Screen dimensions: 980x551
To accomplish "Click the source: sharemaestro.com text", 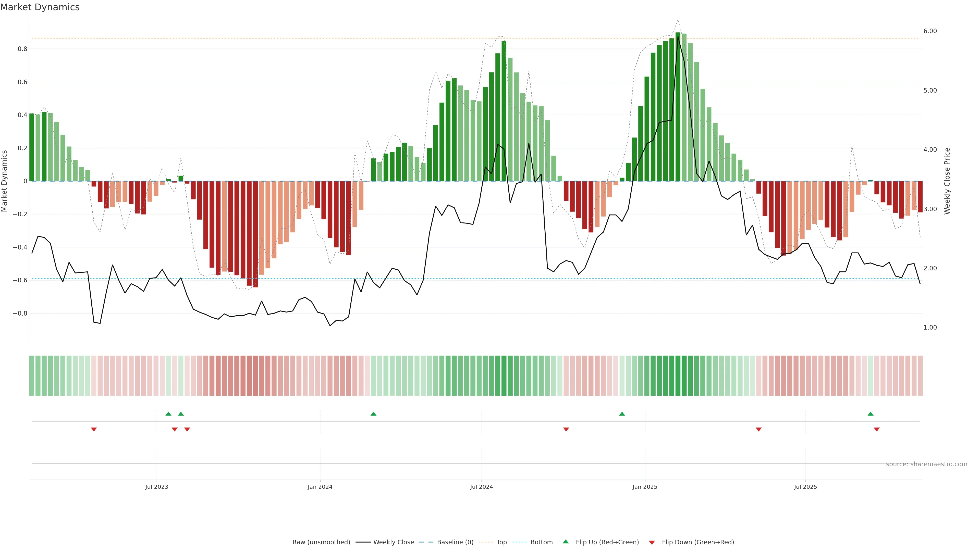I will (926, 464).
